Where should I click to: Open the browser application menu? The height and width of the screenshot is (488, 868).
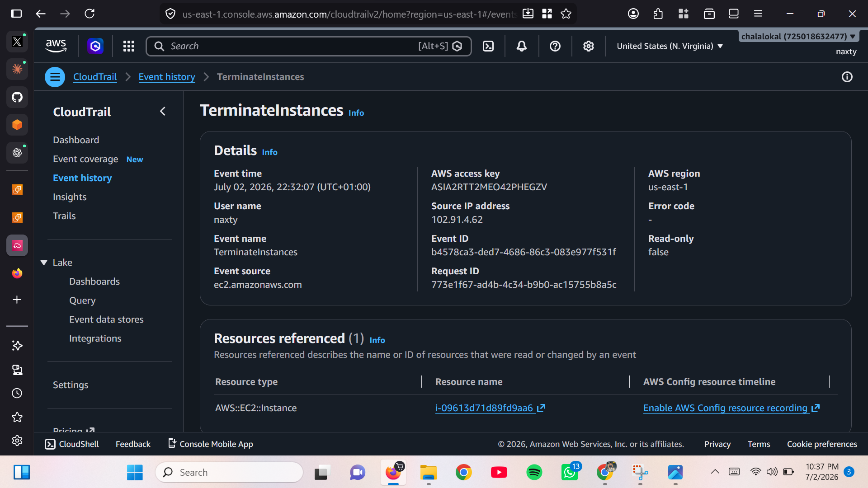pyautogui.click(x=758, y=14)
